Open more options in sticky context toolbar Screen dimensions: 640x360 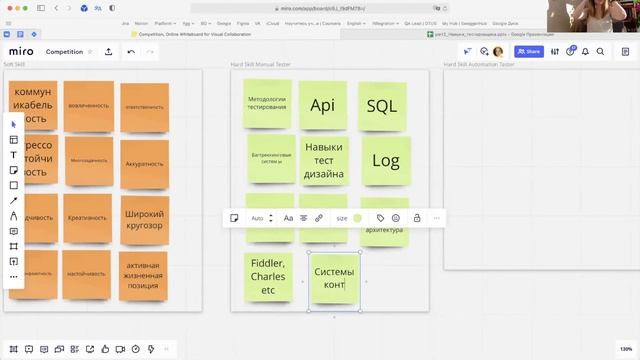point(437,218)
